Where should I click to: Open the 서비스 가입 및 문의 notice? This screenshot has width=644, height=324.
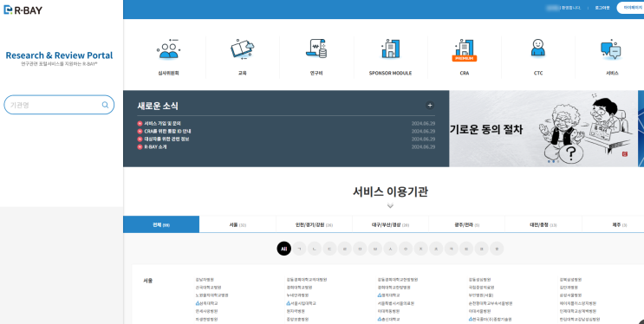point(163,123)
